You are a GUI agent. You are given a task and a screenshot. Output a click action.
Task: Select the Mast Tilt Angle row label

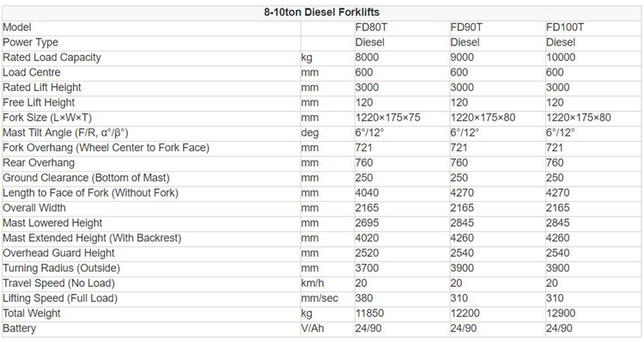(x=66, y=133)
